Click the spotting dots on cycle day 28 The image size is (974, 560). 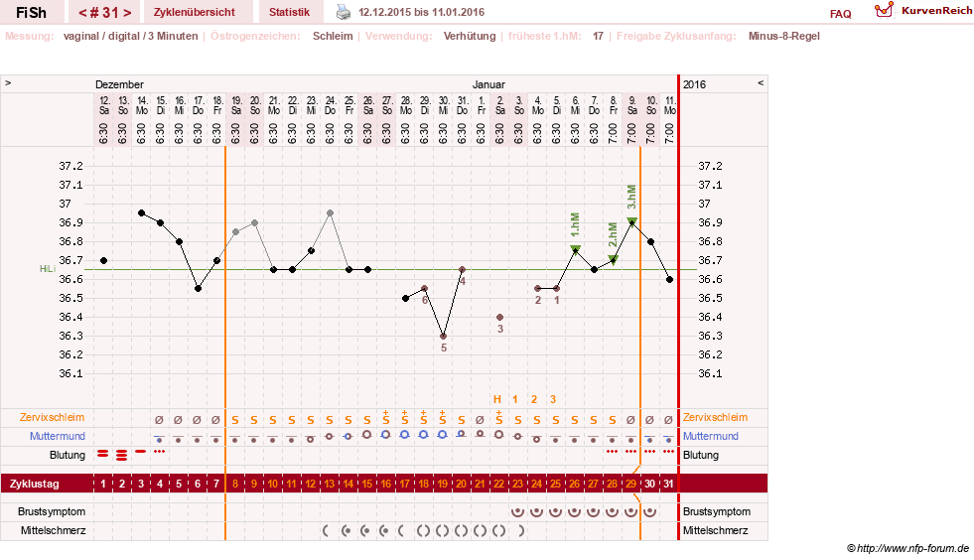613,451
